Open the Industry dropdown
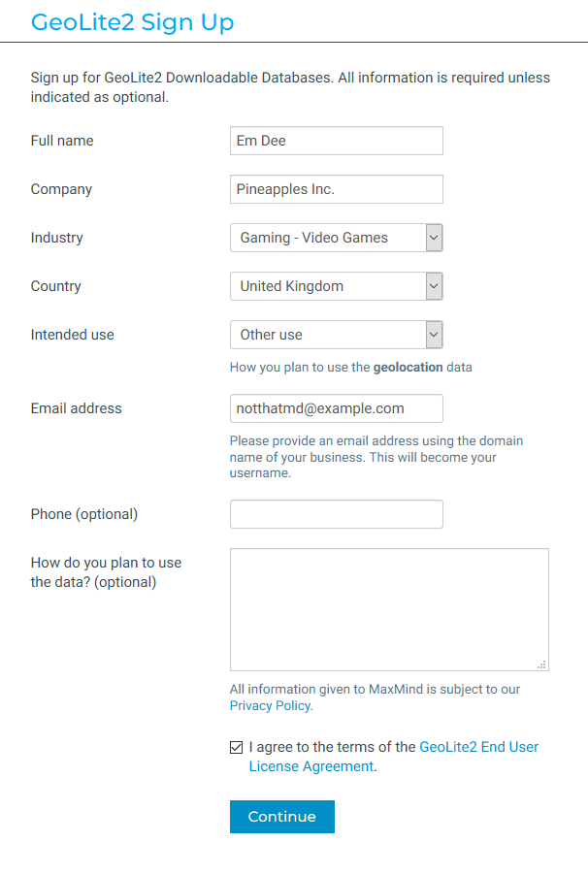Screen dimensions: 588x875 click(x=336, y=237)
